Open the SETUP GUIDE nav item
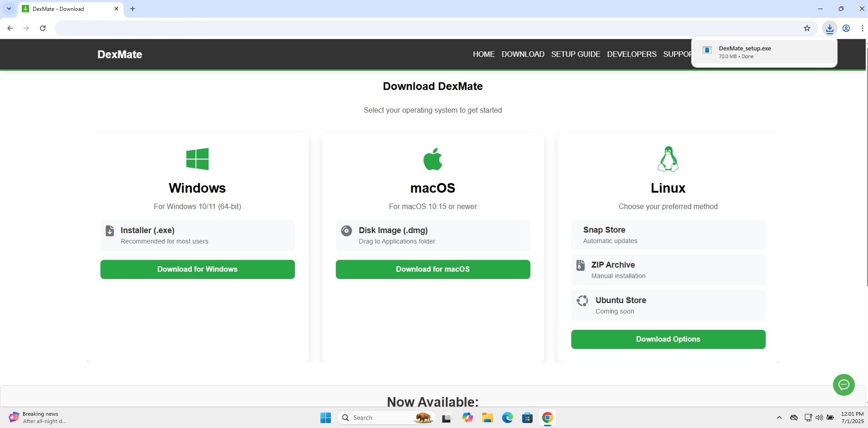 (x=575, y=54)
